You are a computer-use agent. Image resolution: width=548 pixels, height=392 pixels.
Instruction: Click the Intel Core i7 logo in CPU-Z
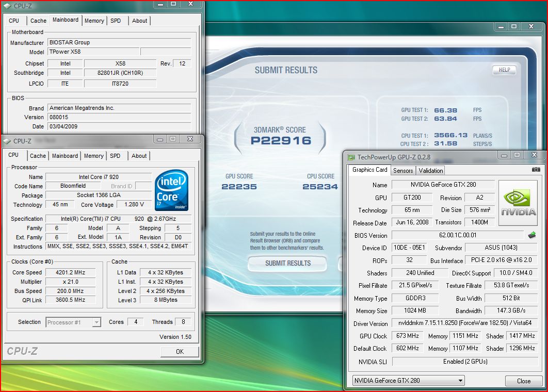pos(172,190)
